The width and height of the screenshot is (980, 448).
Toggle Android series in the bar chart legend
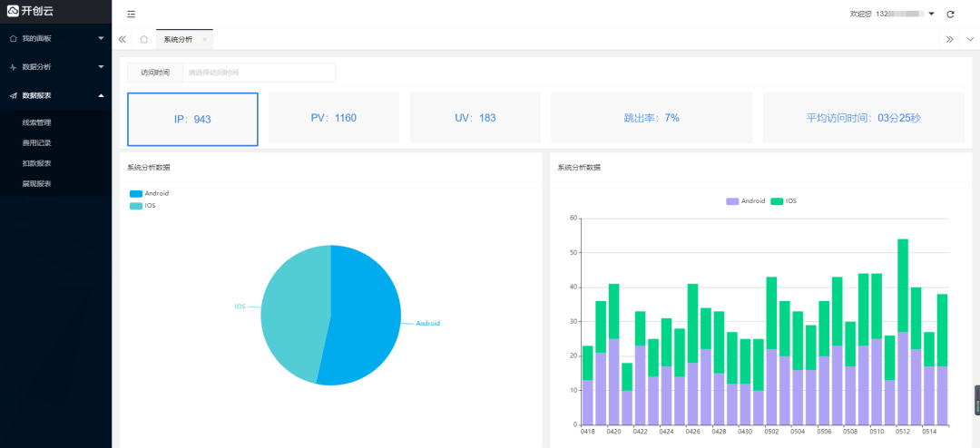[x=745, y=200]
